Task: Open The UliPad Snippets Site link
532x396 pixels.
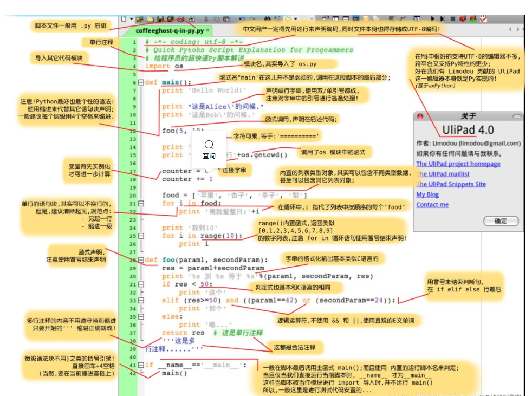Action: pos(451,184)
